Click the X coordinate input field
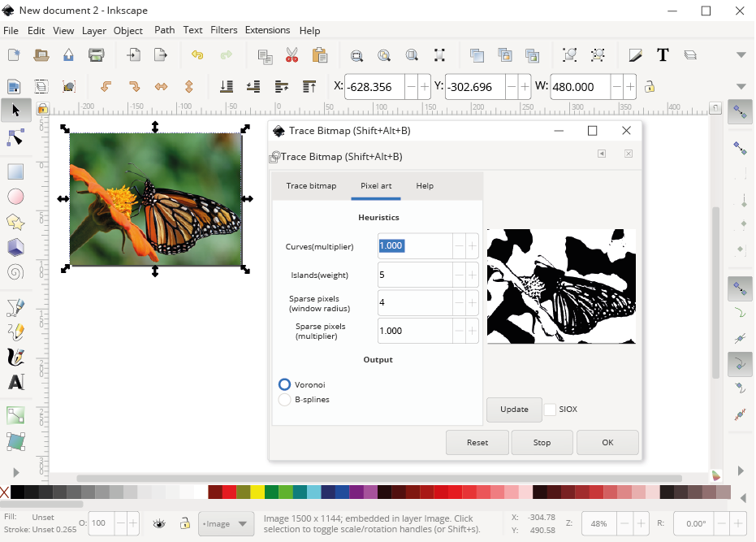 [x=375, y=86]
